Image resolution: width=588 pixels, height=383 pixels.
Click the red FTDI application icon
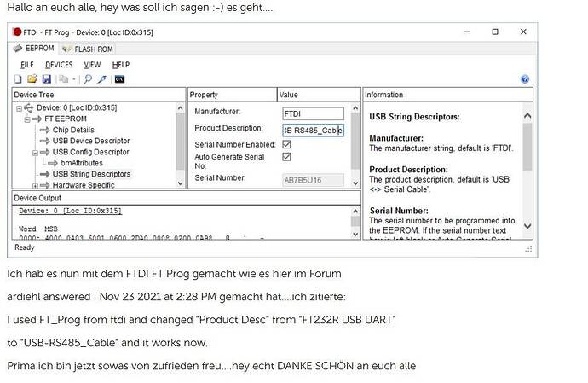pos(17,32)
